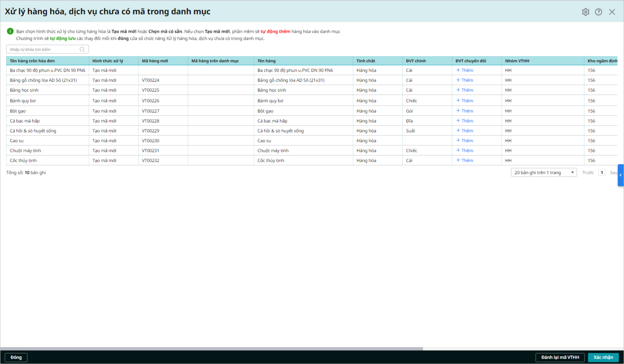Click the green info icon
Viewport: 624px width, 364px height.
(10, 31)
